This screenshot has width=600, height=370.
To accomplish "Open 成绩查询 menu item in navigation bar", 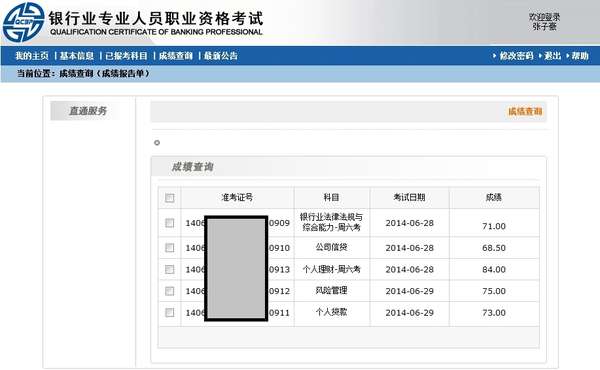I will 176,56.
